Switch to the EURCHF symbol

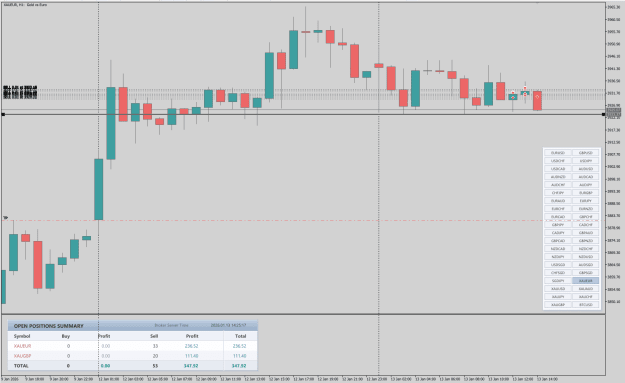558,208
